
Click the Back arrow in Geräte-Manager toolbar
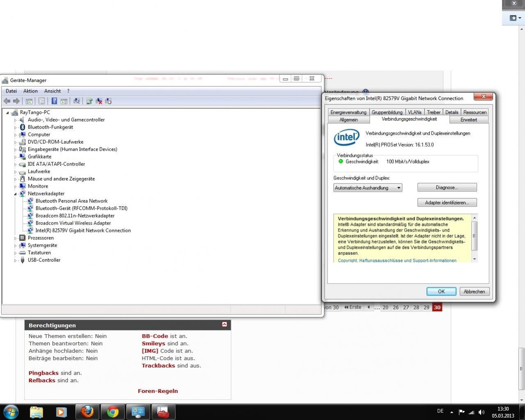click(x=7, y=101)
